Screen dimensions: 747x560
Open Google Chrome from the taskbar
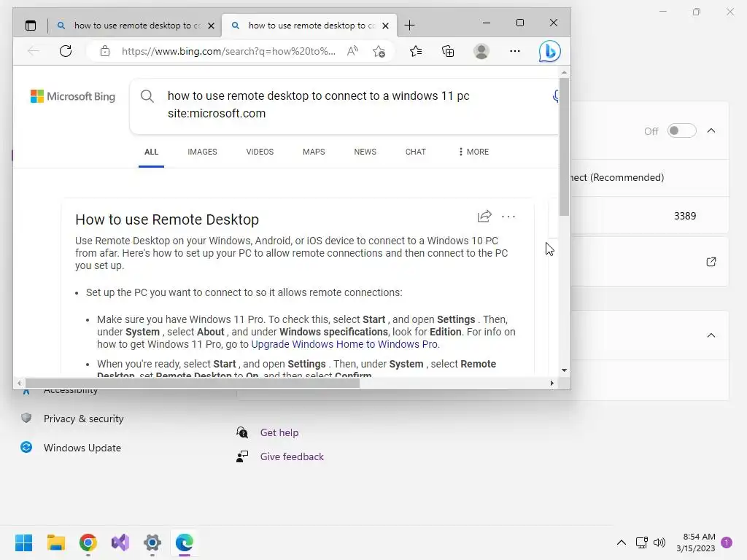[88, 542]
